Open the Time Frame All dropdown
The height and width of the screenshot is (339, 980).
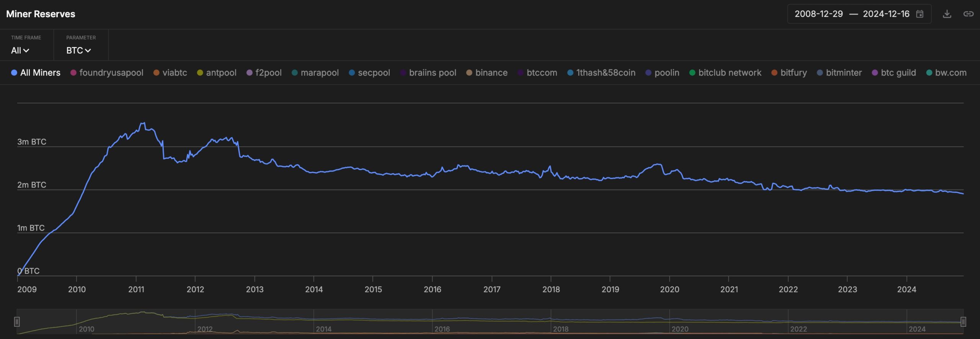click(x=20, y=51)
